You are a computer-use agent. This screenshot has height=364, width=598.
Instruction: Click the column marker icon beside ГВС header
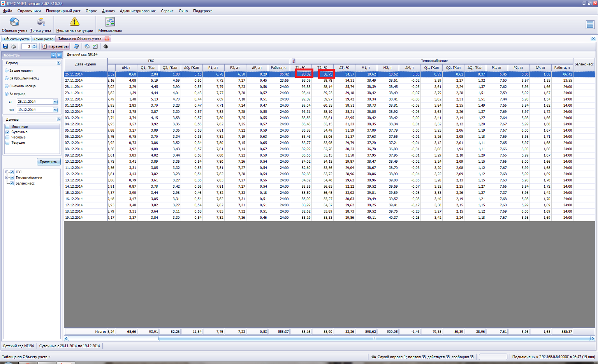click(x=294, y=61)
